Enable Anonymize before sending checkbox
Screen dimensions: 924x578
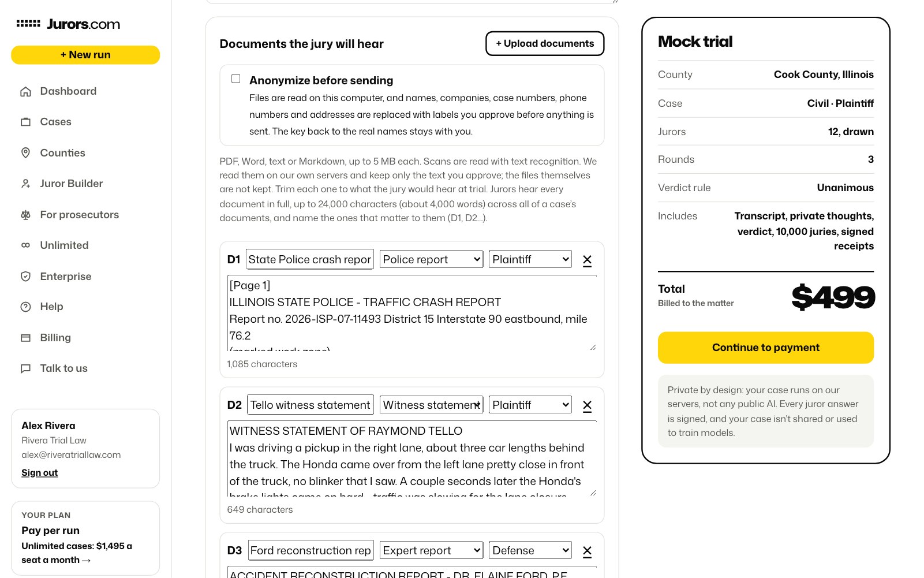pos(235,79)
